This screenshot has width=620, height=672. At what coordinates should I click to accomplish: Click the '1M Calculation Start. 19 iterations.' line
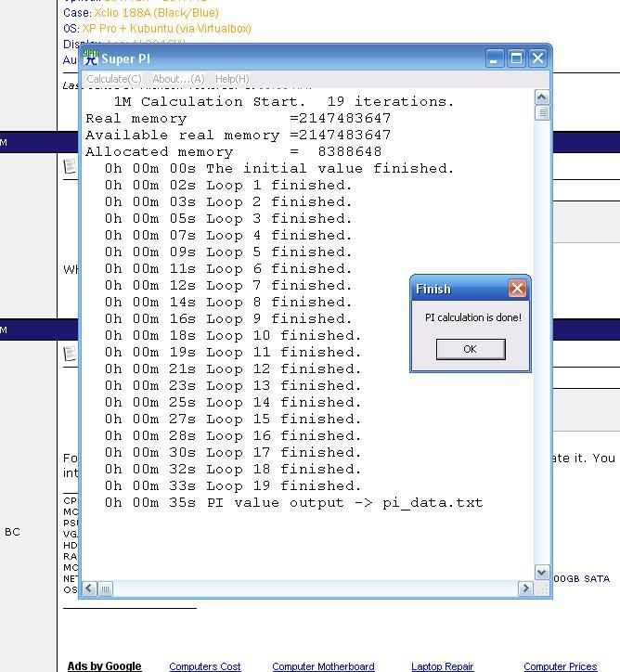point(283,101)
